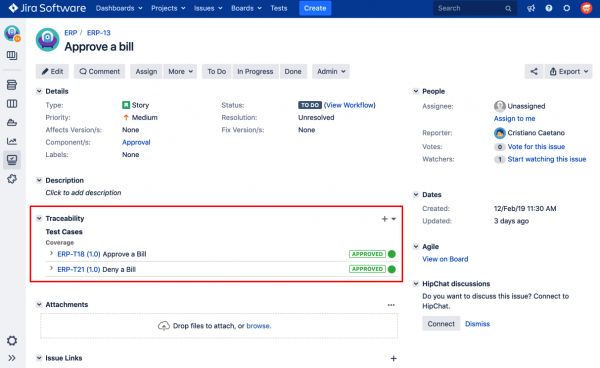Open the Issues menu
The width and height of the screenshot is (600, 368).
click(x=208, y=8)
